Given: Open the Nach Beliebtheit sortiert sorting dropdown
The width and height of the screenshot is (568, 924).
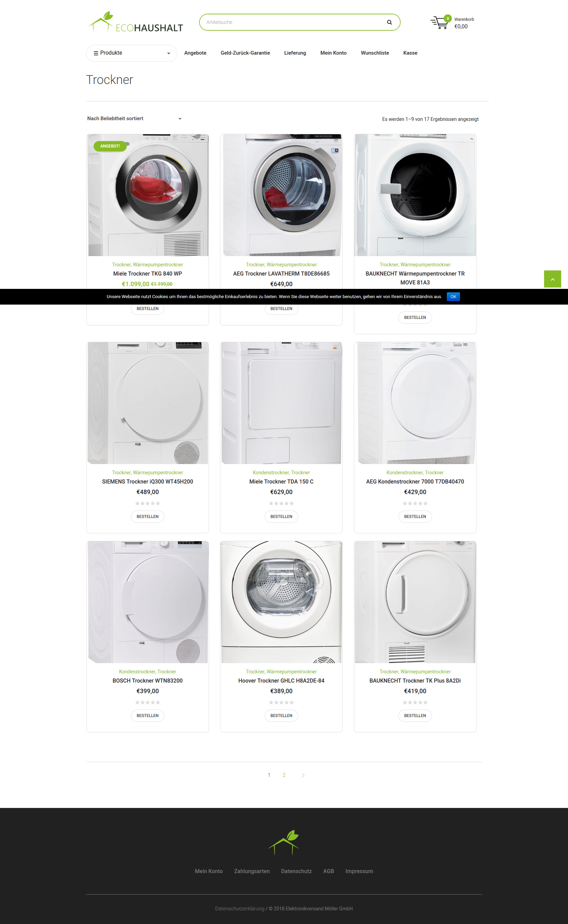Looking at the screenshot, I should coord(135,118).
